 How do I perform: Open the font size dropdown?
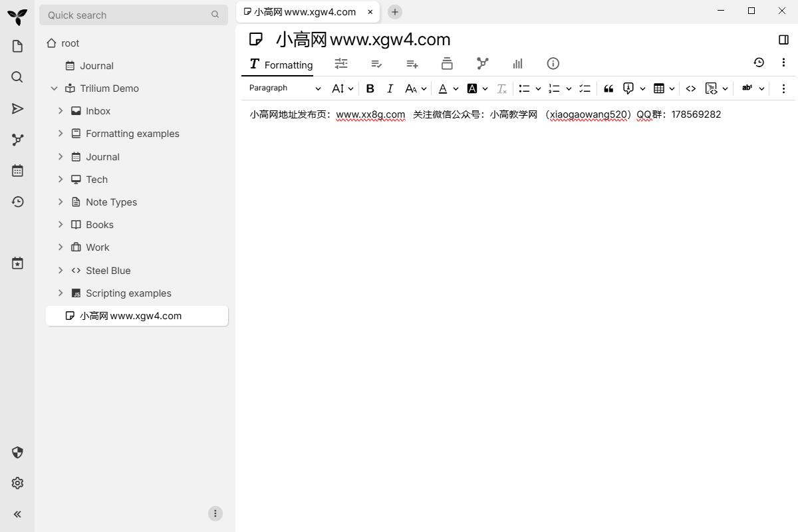coord(342,88)
